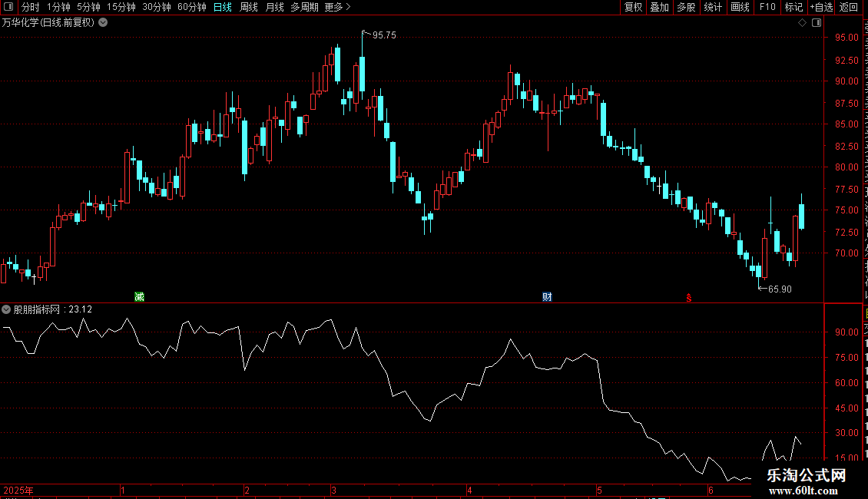Open the 统计 statistics button
868x499 pixels.
(713, 7)
